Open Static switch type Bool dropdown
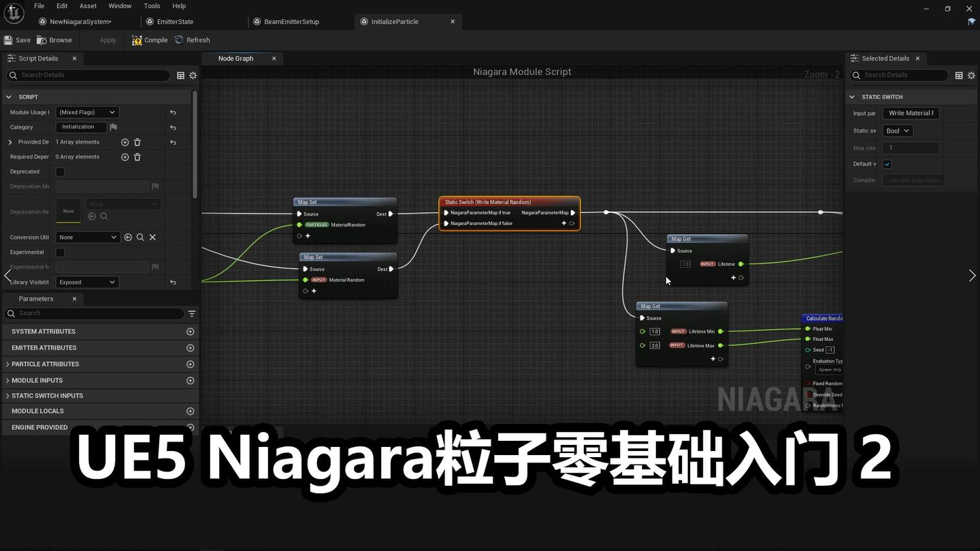 coord(898,131)
